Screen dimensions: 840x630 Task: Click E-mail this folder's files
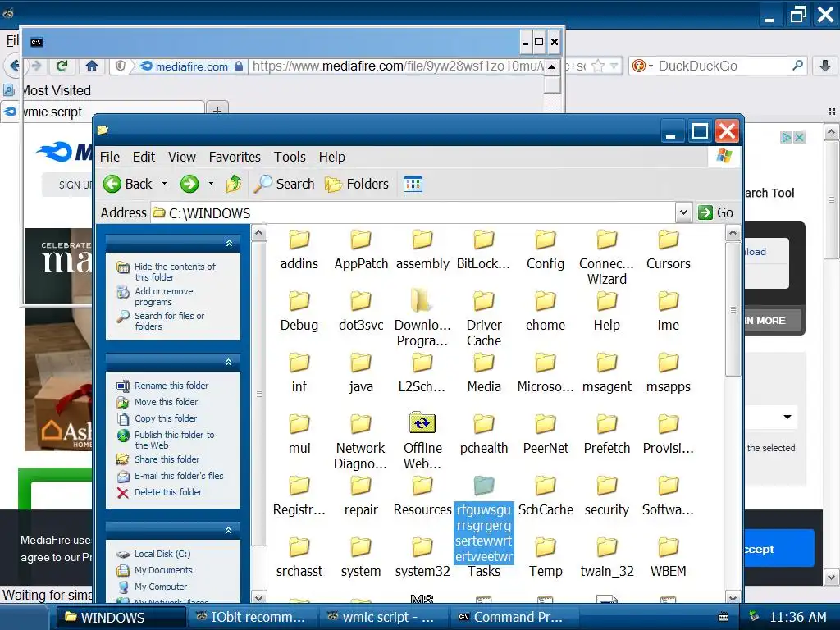pos(179,476)
